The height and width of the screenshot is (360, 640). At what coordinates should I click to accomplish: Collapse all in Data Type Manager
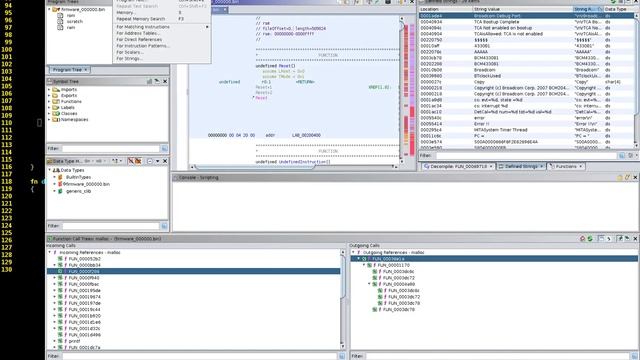[x=150, y=161]
